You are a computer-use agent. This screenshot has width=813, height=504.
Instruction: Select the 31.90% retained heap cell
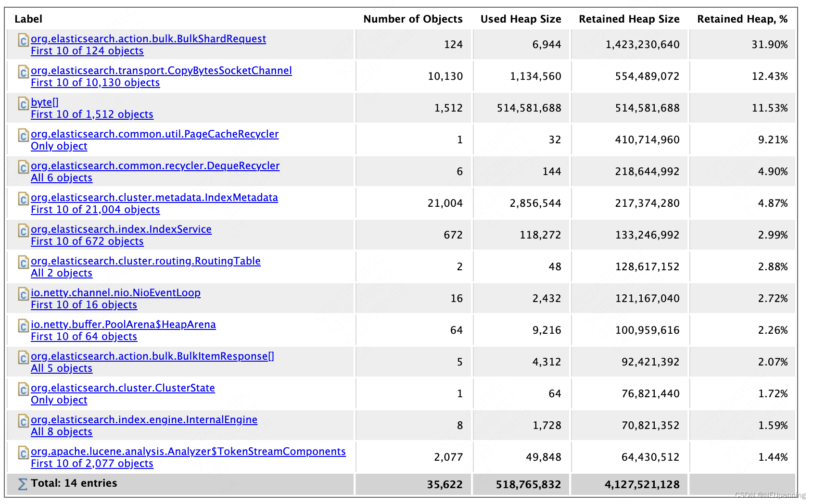[770, 45]
